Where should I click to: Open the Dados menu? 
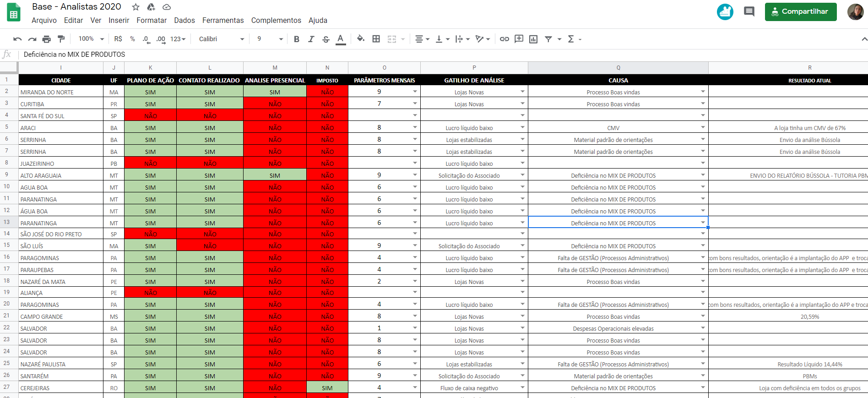click(184, 21)
